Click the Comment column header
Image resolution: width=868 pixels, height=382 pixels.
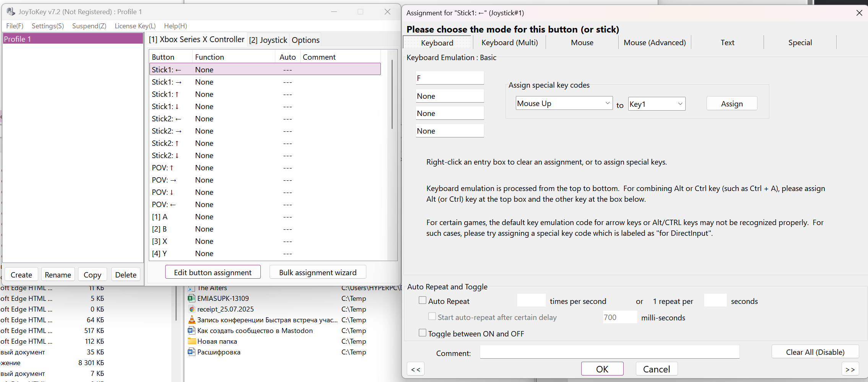(341, 57)
